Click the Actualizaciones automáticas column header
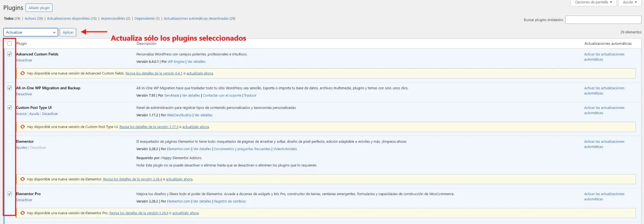 pos(608,44)
